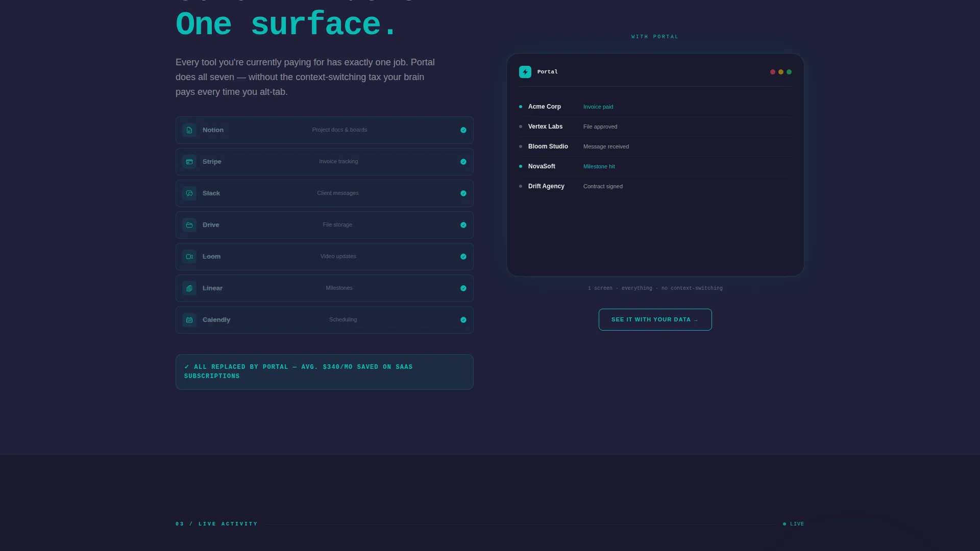Click the status dot beside Bloom Studio
The width and height of the screenshot is (980, 551).
521,146
